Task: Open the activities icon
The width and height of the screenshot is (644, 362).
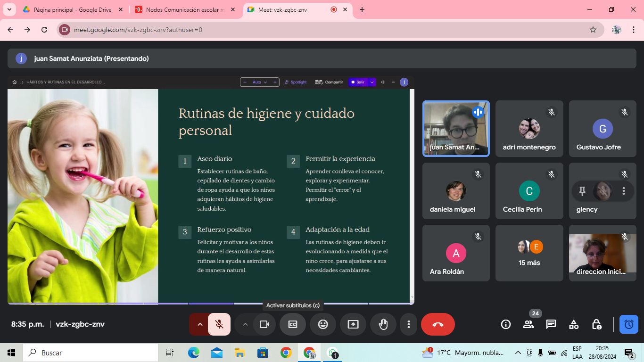Action: click(x=574, y=324)
